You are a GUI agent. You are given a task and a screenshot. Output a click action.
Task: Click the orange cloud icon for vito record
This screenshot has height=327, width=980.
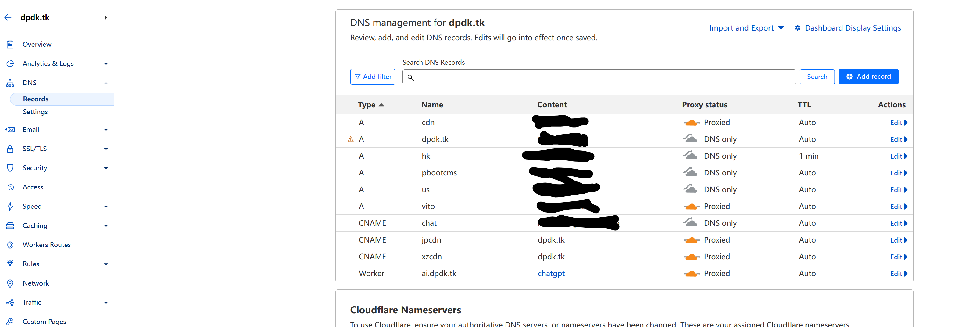(692, 206)
